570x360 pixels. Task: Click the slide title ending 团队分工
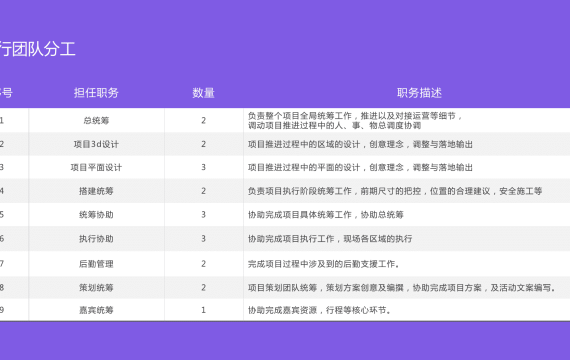[x=37, y=49]
